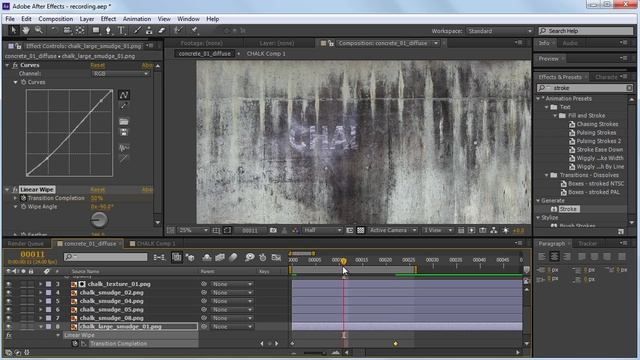
Task: Open Parent dropdown for chalk_texture_01.png
Action: point(232,284)
